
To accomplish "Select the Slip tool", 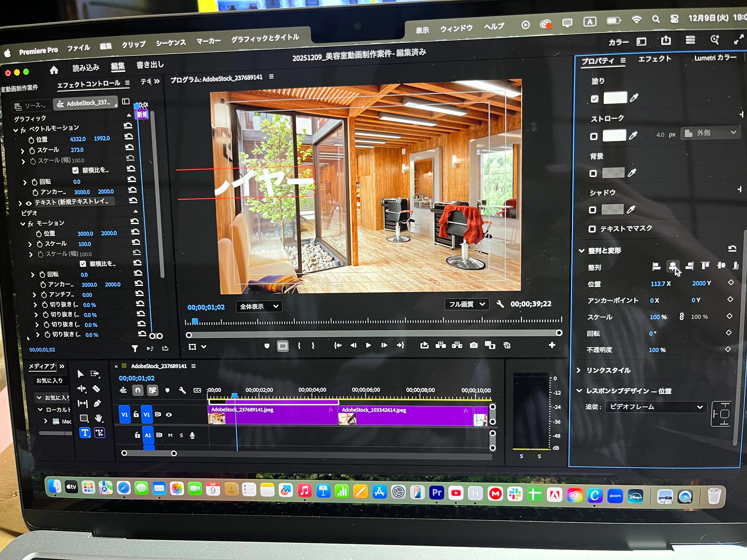I will pyautogui.click(x=83, y=404).
